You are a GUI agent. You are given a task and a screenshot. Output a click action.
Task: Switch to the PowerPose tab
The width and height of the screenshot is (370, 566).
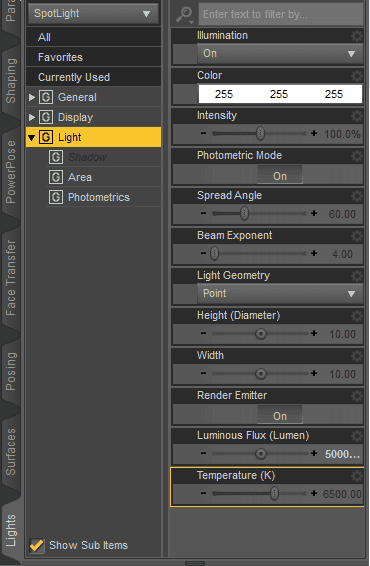pyautogui.click(x=11, y=172)
